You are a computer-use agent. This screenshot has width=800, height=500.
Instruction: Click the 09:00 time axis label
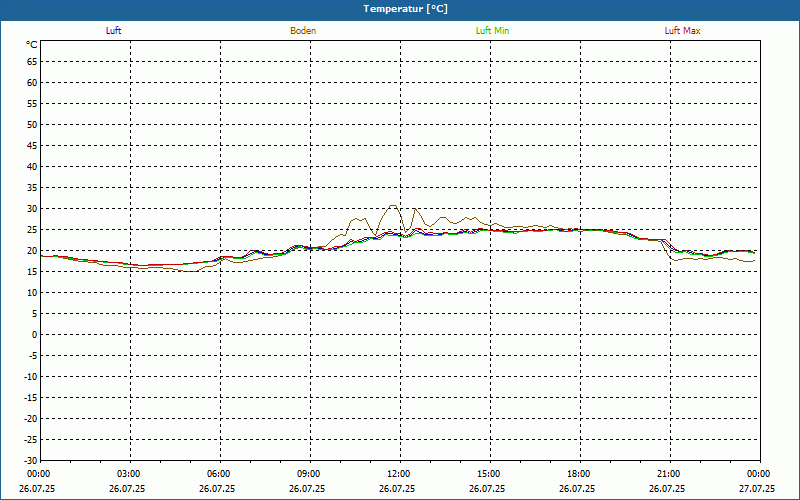[309, 474]
